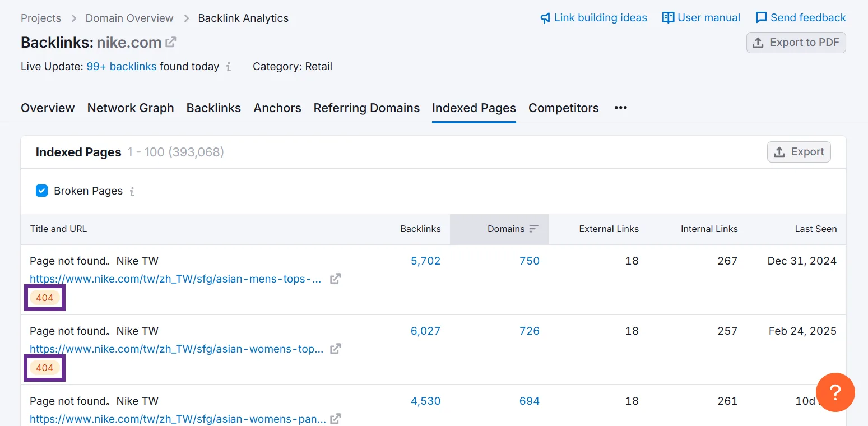Switch to the Backlinks tab
This screenshot has height=426, width=868.
coord(213,108)
